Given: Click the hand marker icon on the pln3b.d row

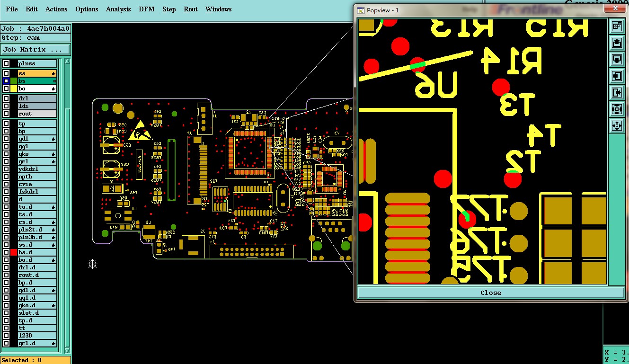Looking at the screenshot, I should click(54, 238).
